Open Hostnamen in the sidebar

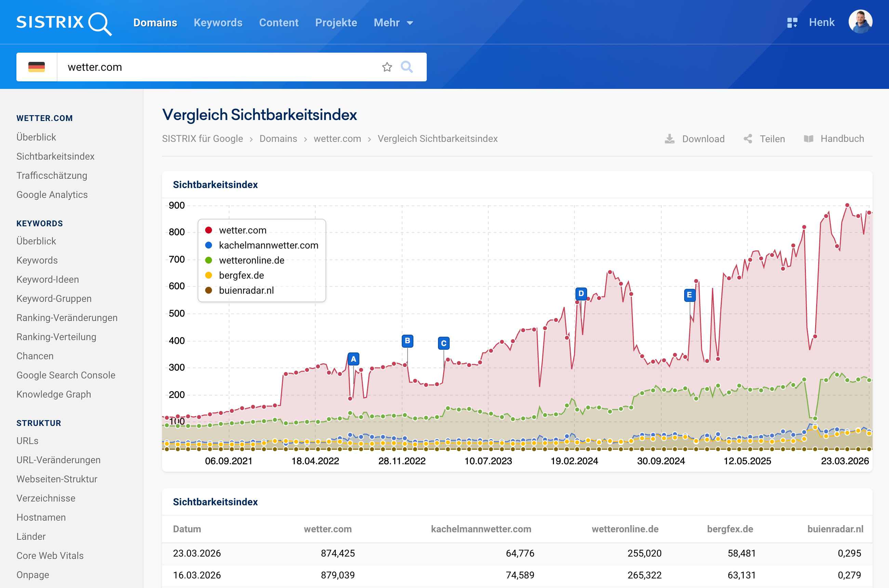coord(41,517)
